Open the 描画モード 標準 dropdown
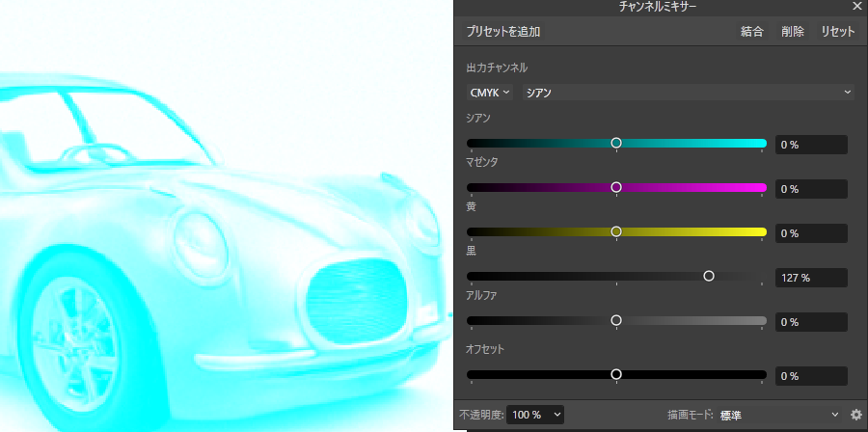The width and height of the screenshot is (868, 432). [x=778, y=415]
